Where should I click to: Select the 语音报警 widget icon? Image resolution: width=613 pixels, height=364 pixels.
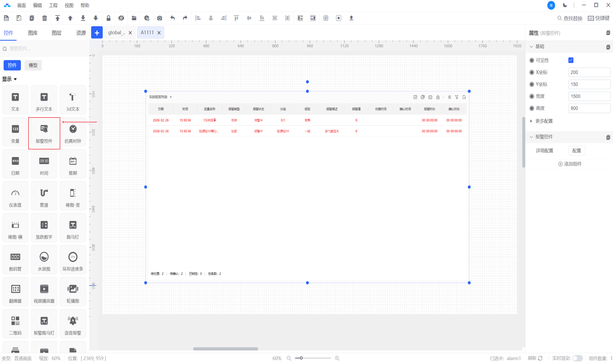pos(73,325)
